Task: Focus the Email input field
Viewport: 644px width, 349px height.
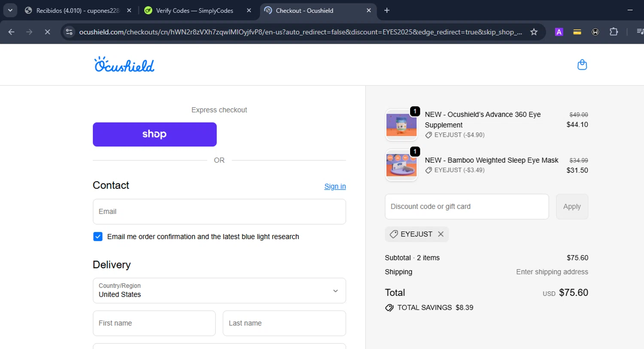Action: (x=219, y=212)
